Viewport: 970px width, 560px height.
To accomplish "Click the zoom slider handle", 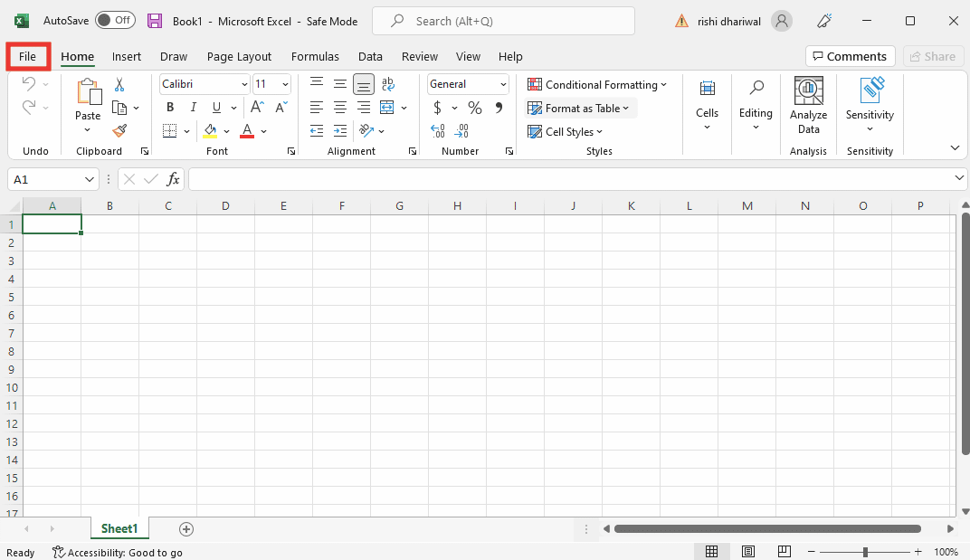I will click(866, 552).
